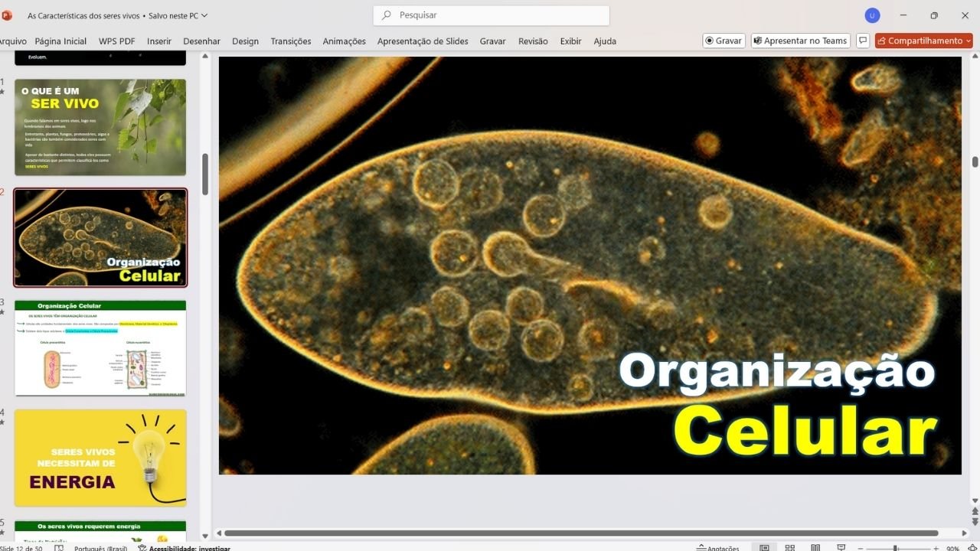980x551 pixels.
Task: Open the Exibir tab
Action: (570, 41)
